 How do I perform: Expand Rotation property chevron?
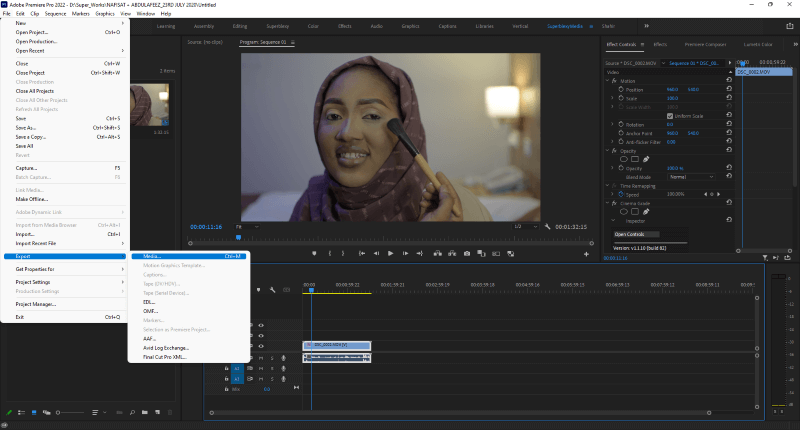click(x=612, y=124)
